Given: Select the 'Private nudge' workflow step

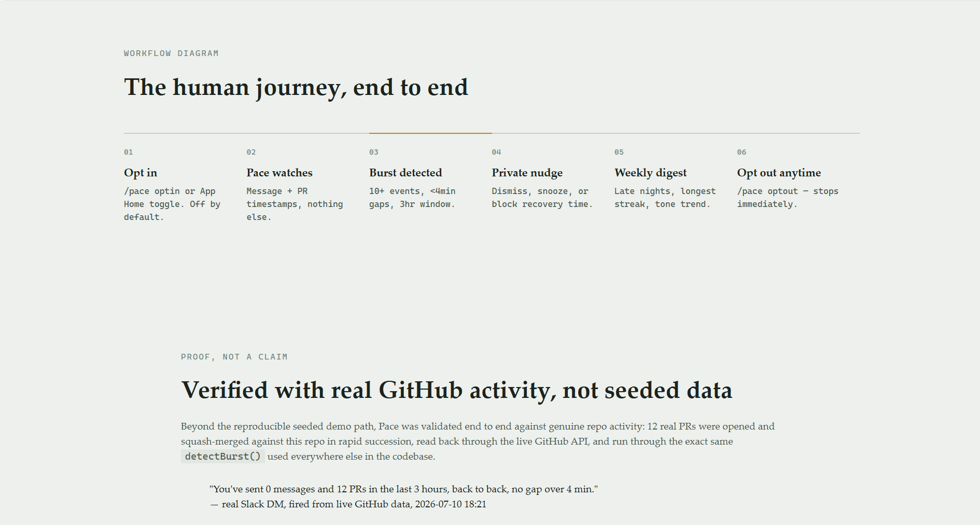Looking at the screenshot, I should click(x=527, y=173).
